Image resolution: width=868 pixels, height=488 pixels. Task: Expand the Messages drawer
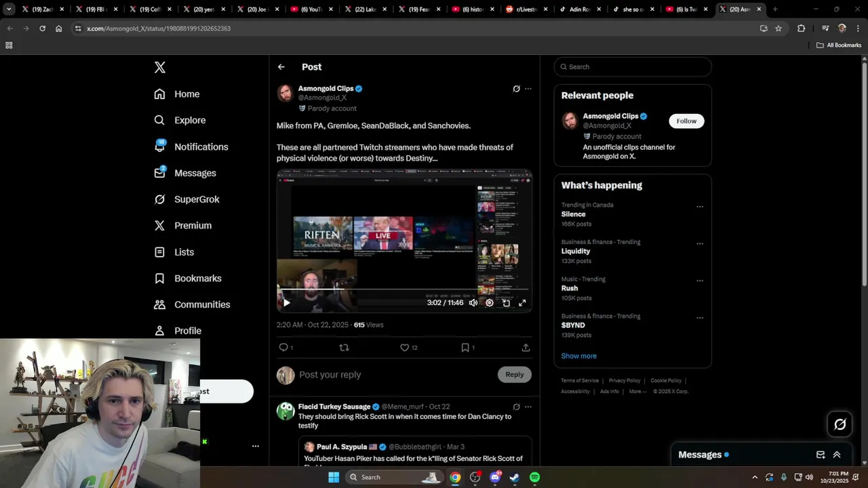837,455
